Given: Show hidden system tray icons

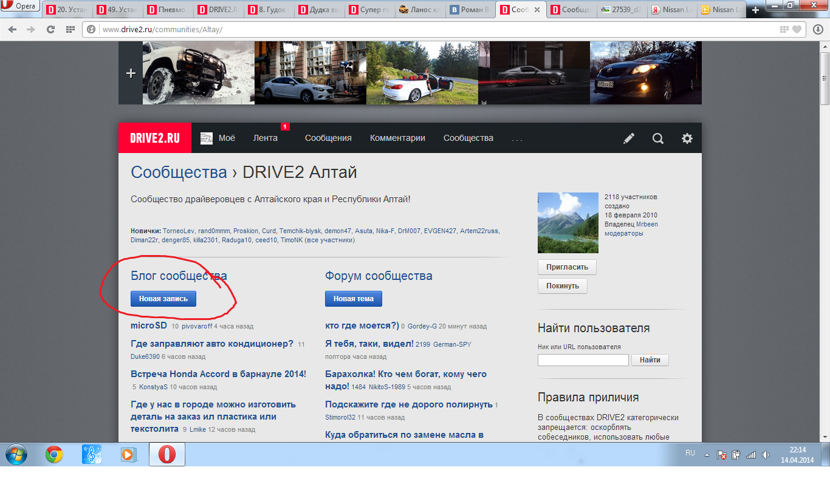Looking at the screenshot, I should coord(707,454).
